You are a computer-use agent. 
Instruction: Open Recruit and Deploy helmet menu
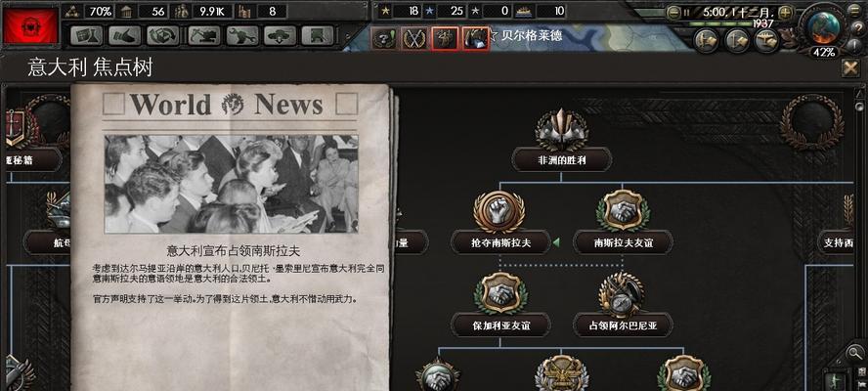coord(280,36)
